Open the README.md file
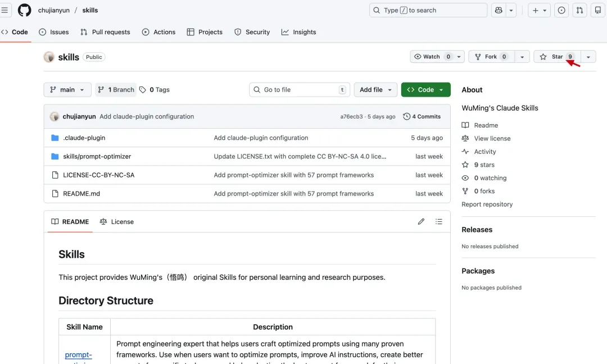 click(x=81, y=194)
